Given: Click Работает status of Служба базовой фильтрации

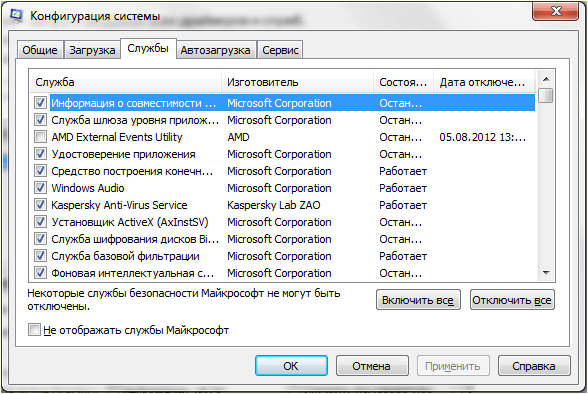Looking at the screenshot, I should tap(403, 256).
